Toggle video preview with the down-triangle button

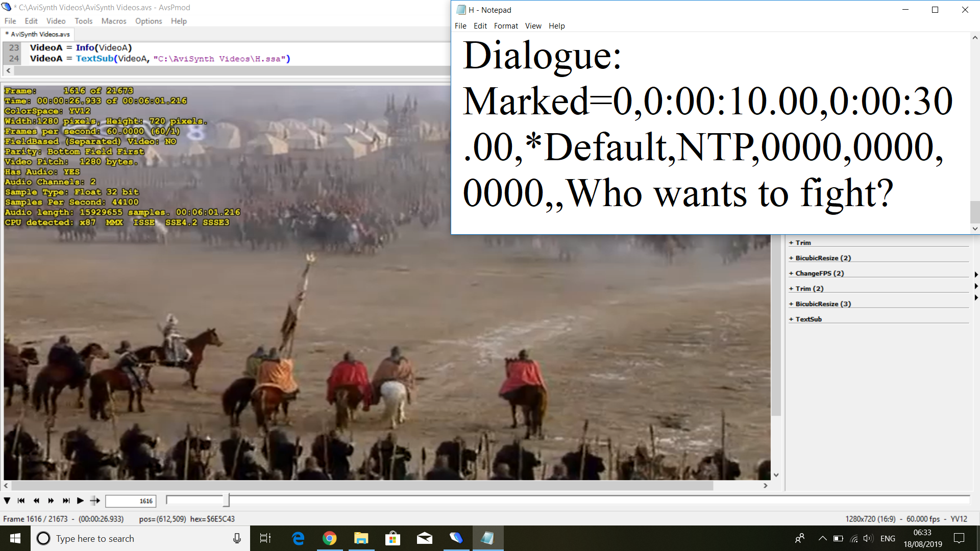[7, 500]
